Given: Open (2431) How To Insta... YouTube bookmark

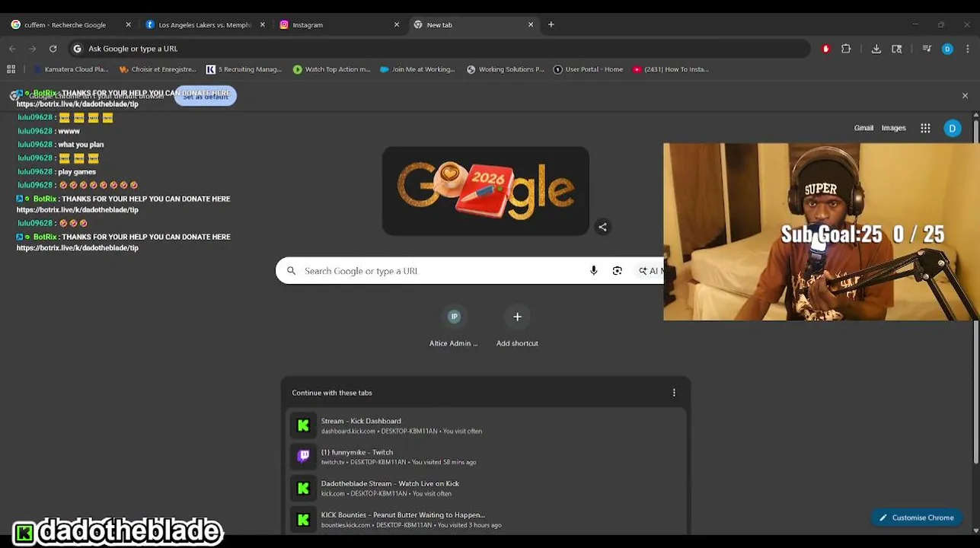Looking at the screenshot, I should click(671, 69).
